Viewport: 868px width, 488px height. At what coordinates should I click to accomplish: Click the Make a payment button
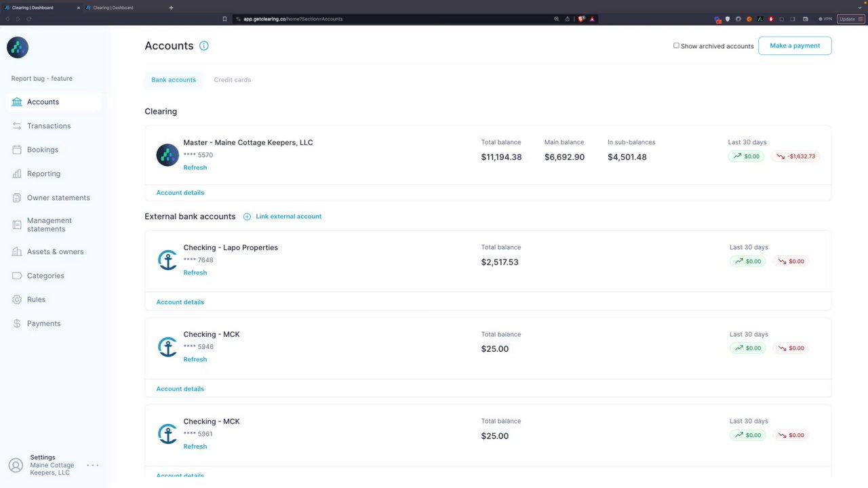795,45
